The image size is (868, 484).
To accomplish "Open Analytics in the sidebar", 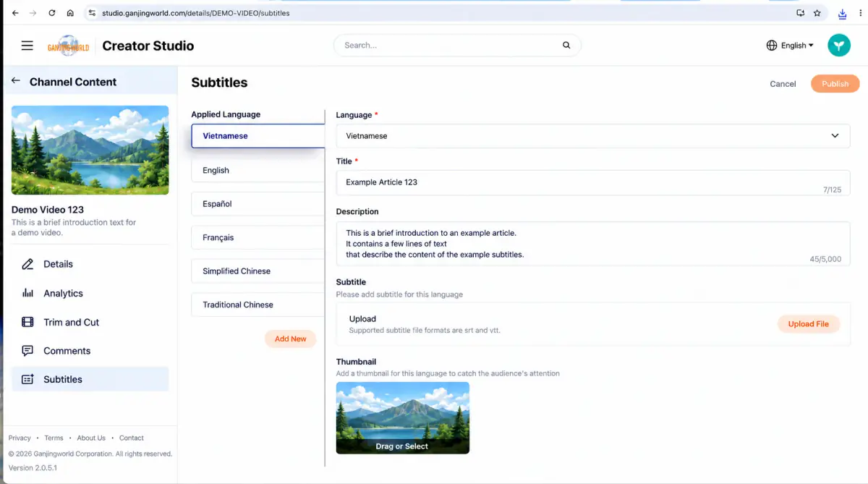I will pos(90,293).
